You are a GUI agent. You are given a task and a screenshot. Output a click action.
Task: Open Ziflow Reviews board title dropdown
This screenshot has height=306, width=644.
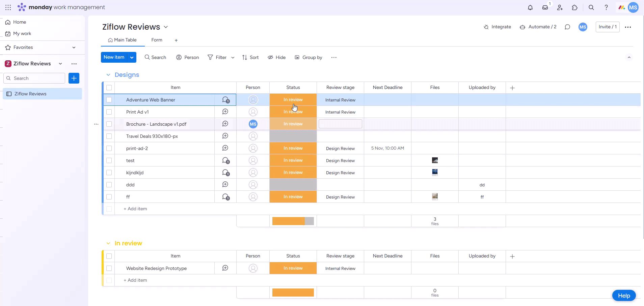point(166,27)
